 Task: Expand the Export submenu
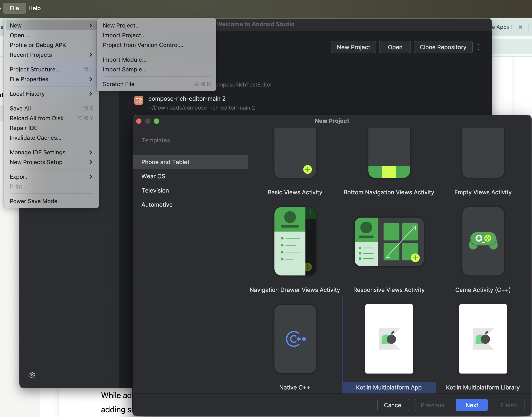(91, 177)
